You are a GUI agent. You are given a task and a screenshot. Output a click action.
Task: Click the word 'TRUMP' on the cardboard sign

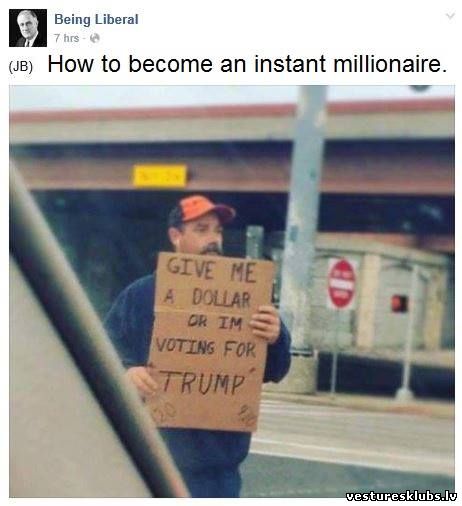point(203,383)
